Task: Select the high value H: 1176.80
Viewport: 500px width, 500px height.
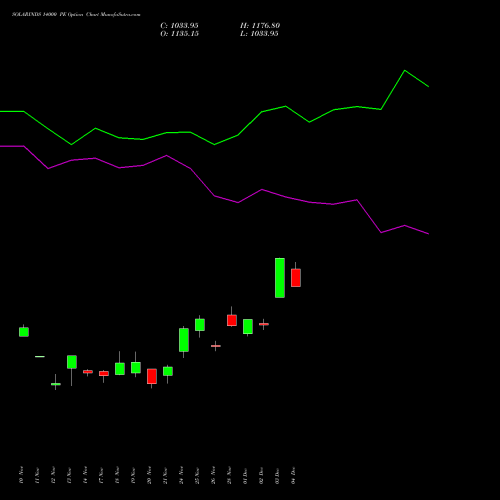Action: click(260, 26)
